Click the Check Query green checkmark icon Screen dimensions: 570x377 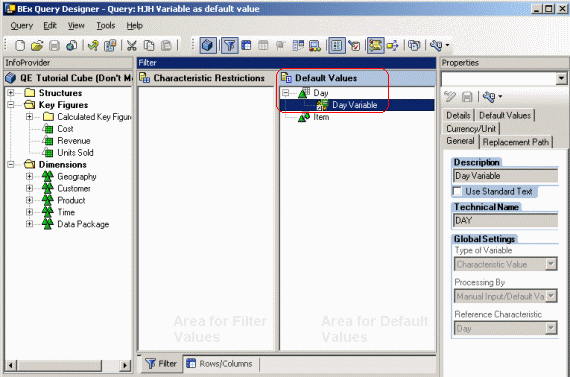(93, 45)
